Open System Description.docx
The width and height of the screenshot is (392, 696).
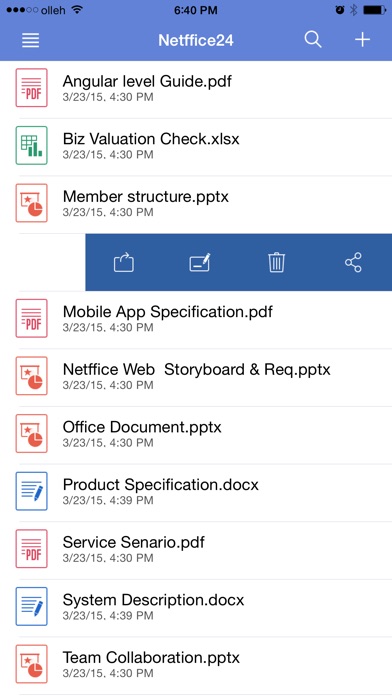point(196,606)
